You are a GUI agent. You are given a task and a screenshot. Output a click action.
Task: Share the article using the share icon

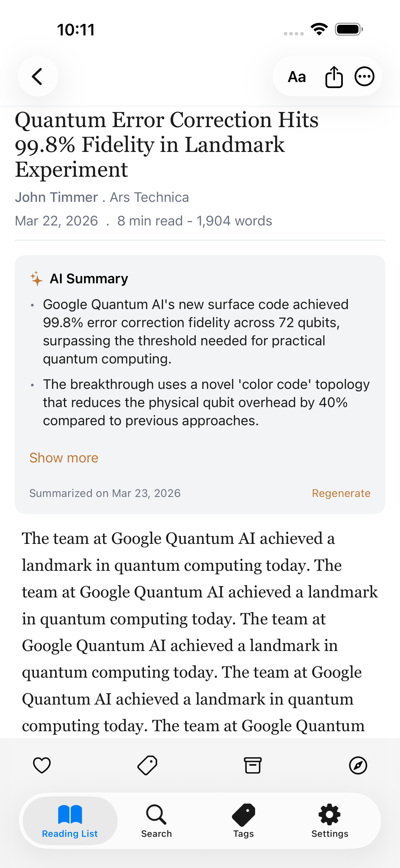tap(334, 76)
